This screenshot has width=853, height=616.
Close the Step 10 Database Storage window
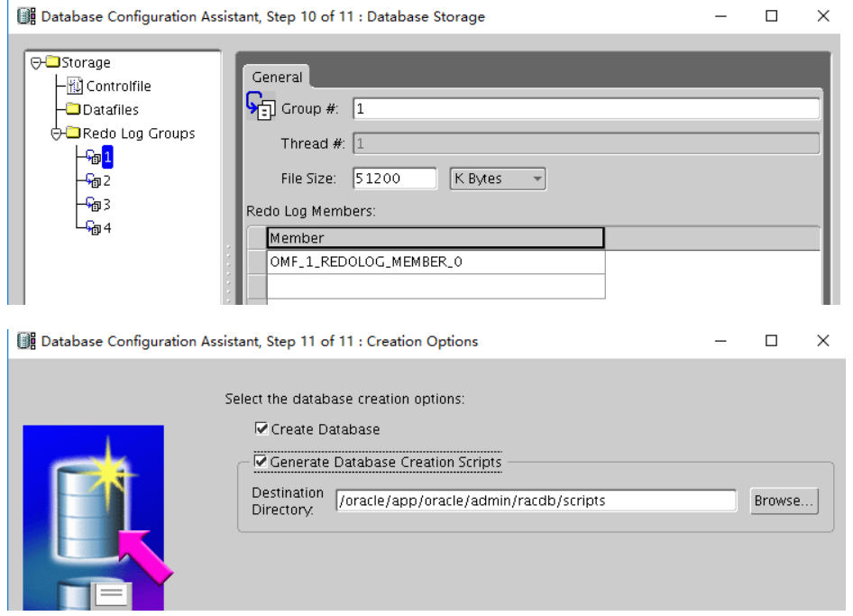pos(823,16)
